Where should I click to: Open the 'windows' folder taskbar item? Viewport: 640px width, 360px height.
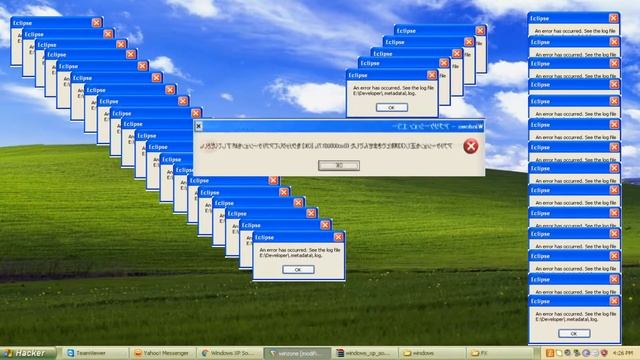click(431, 353)
